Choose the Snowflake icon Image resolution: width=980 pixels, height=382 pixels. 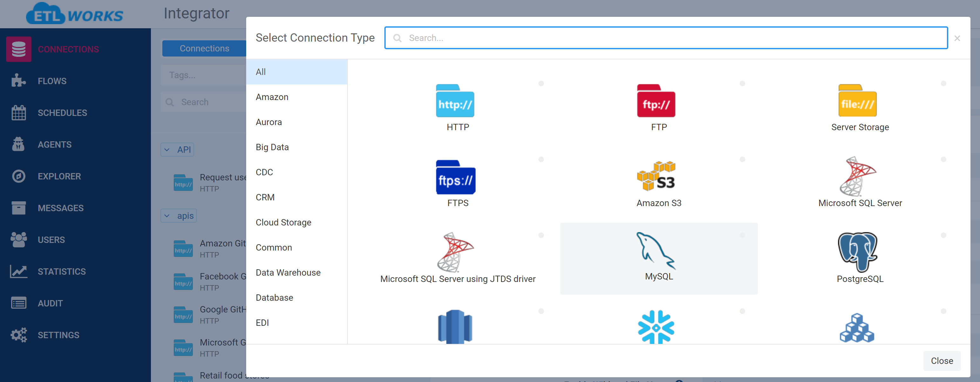(x=656, y=327)
